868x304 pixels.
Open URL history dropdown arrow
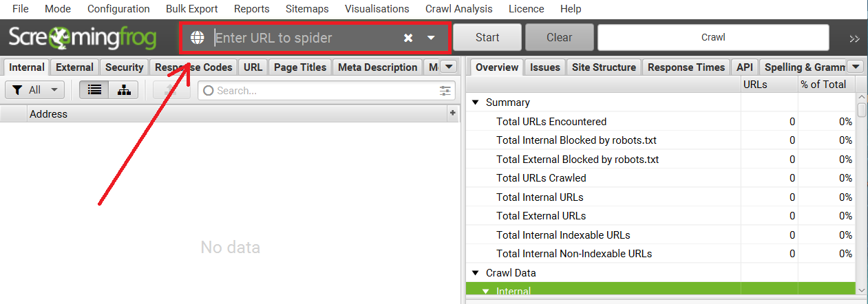coord(431,38)
